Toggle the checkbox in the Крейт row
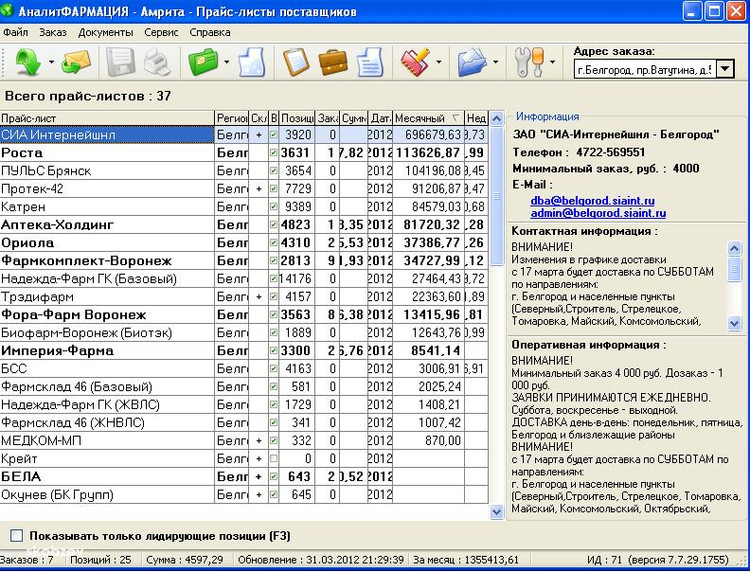 274,459
